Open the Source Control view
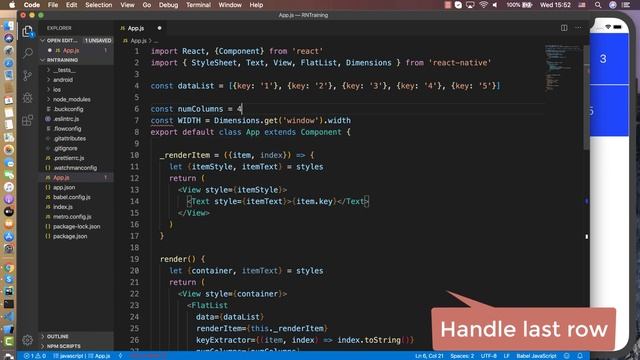640x360 pixels. [27, 76]
